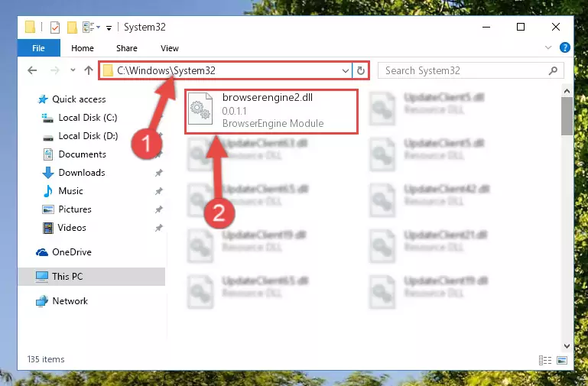
Task: Open Local Disk (C:) in the navigation pane
Action: (88, 118)
